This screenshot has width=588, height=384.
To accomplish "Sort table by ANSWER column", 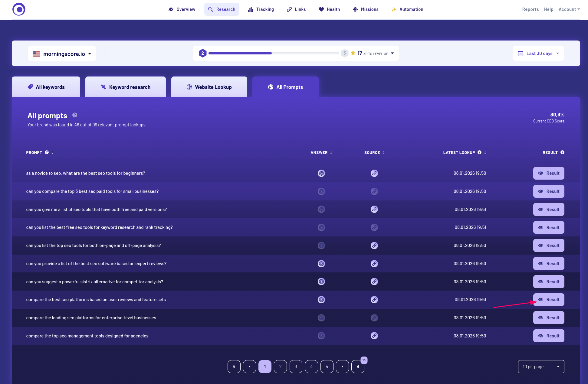I will (331, 153).
